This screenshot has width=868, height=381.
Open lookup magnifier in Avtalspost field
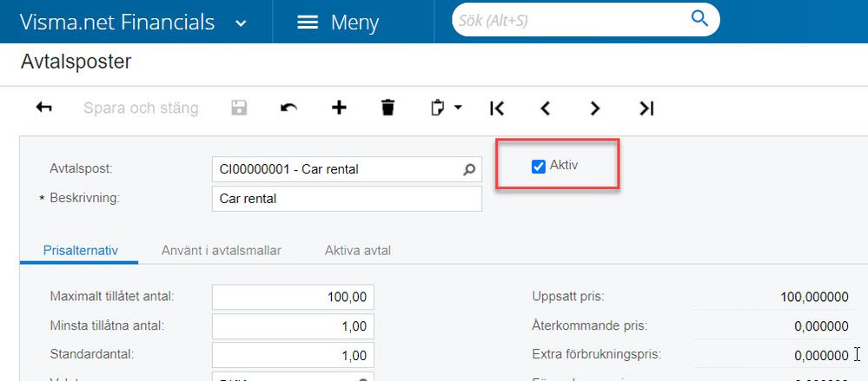(x=469, y=169)
